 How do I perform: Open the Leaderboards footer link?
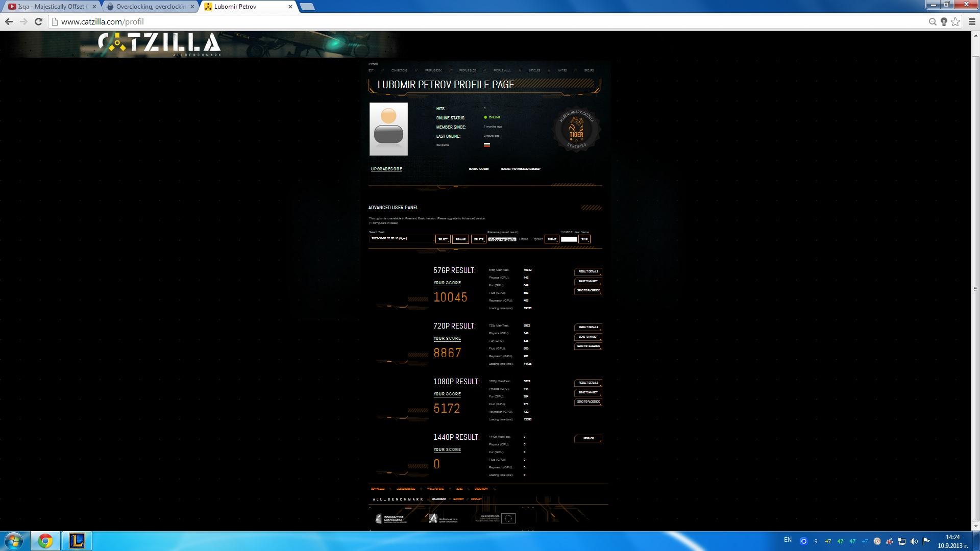pyautogui.click(x=406, y=489)
